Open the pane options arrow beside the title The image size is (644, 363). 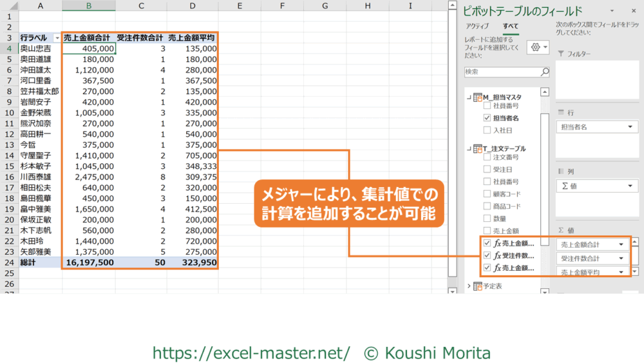[x=611, y=11]
